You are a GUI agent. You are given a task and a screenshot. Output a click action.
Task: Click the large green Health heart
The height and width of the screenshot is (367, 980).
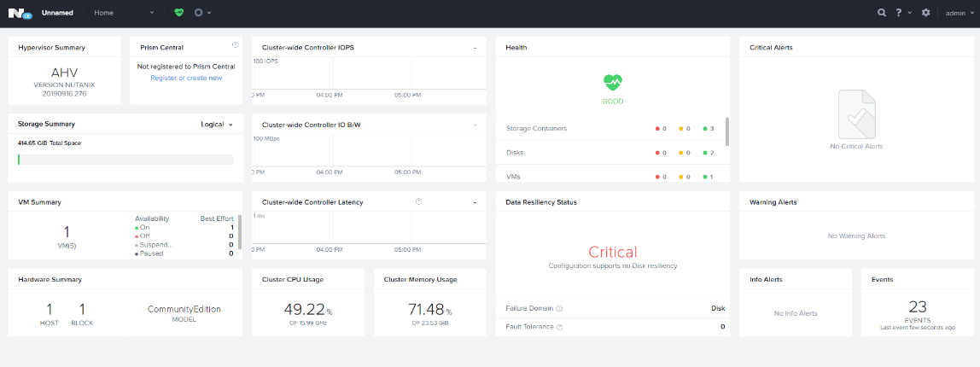613,81
